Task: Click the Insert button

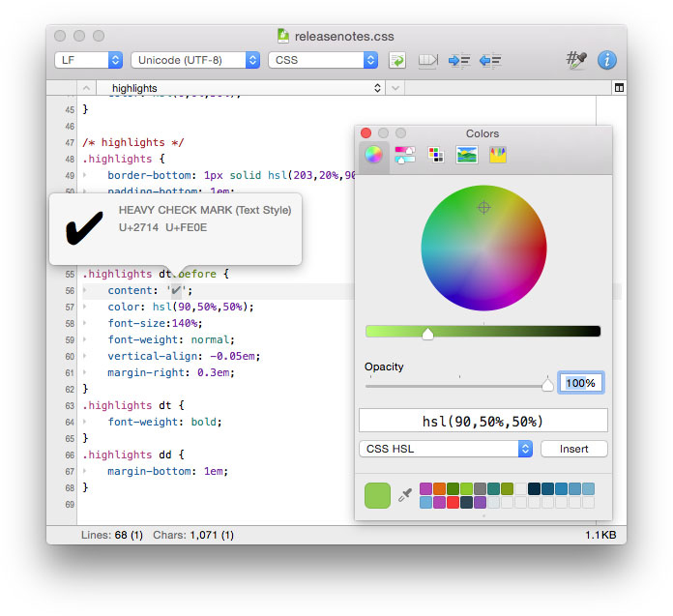Action: point(573,449)
